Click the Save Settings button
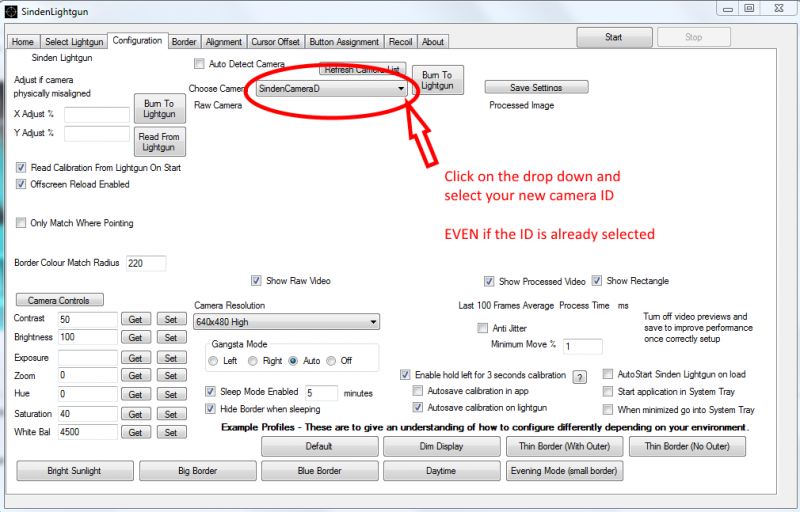Image resolution: width=800 pixels, height=512 pixels. point(536,87)
